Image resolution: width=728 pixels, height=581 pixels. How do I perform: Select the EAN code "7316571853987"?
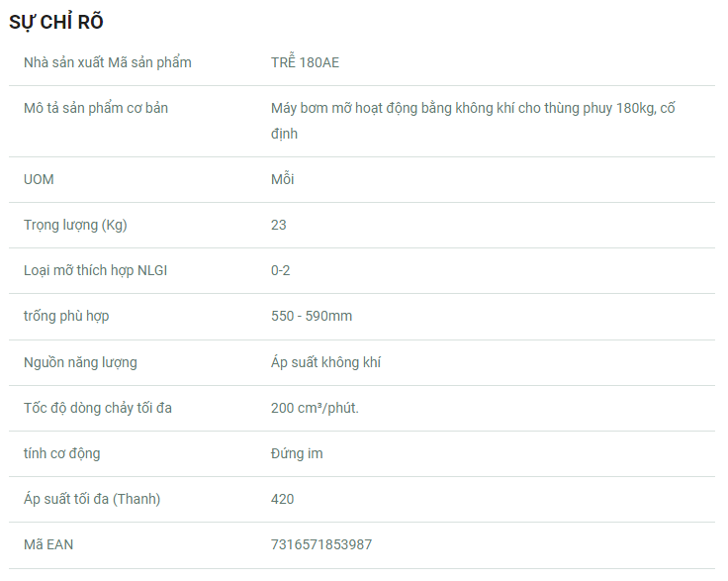point(321,544)
